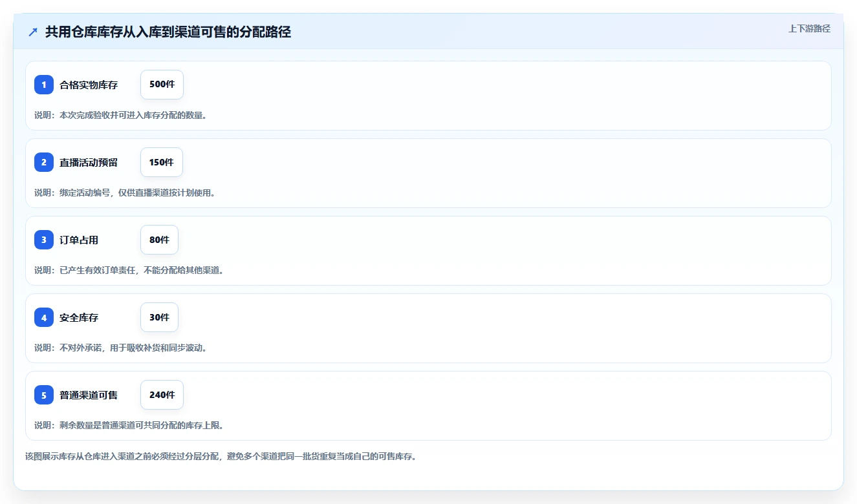Click the 240件 quantity chip
Screen dimensions: 857x504
(x=162, y=395)
